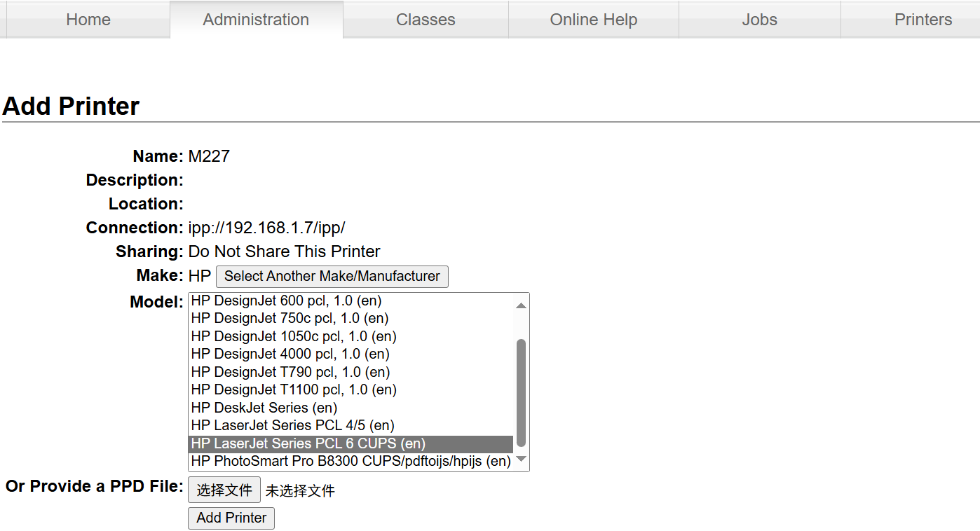980x531 pixels.
Task: Select HP DesignJet 600 pcl model
Action: (351, 301)
